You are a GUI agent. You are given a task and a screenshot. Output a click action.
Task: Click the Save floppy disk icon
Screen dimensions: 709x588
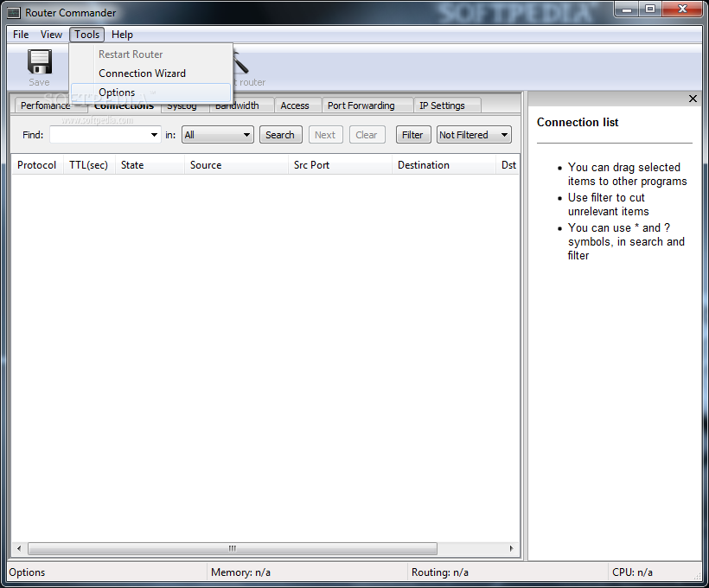pyautogui.click(x=40, y=61)
